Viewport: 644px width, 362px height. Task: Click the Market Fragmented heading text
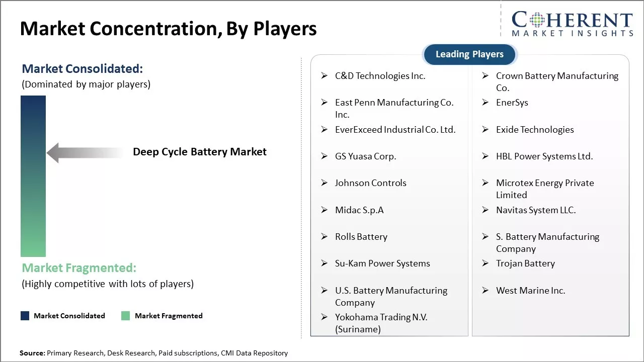point(79,267)
